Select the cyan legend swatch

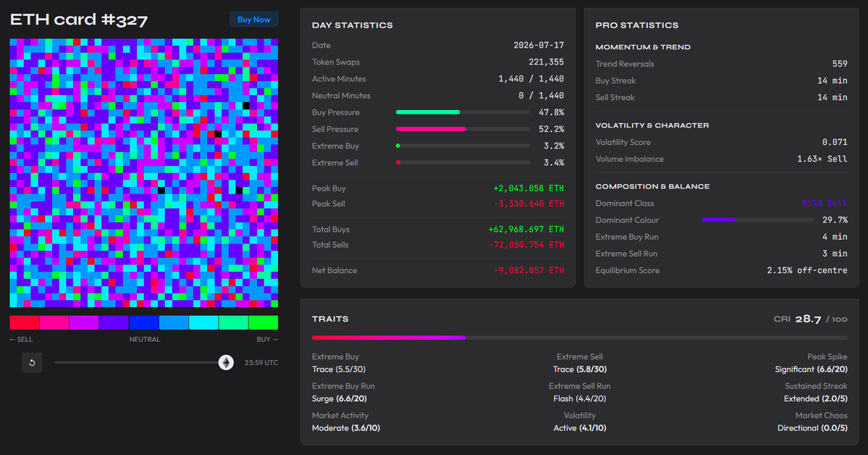click(x=203, y=322)
